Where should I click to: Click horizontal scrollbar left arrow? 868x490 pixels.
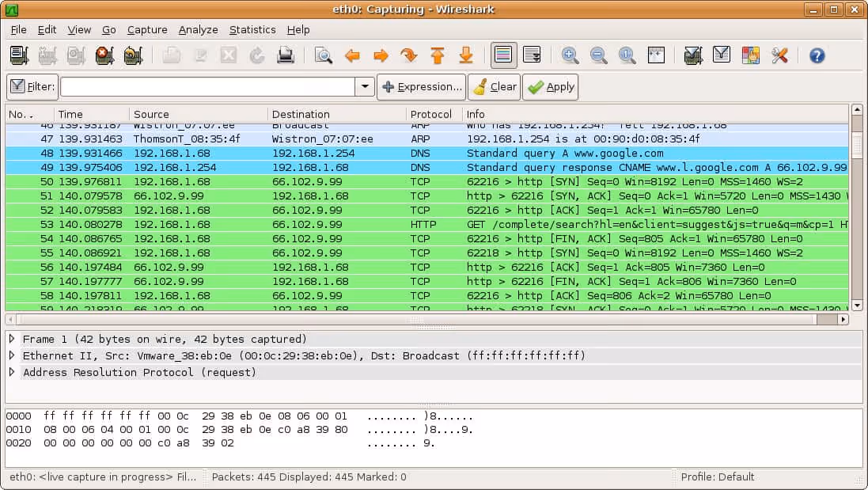tap(11, 320)
